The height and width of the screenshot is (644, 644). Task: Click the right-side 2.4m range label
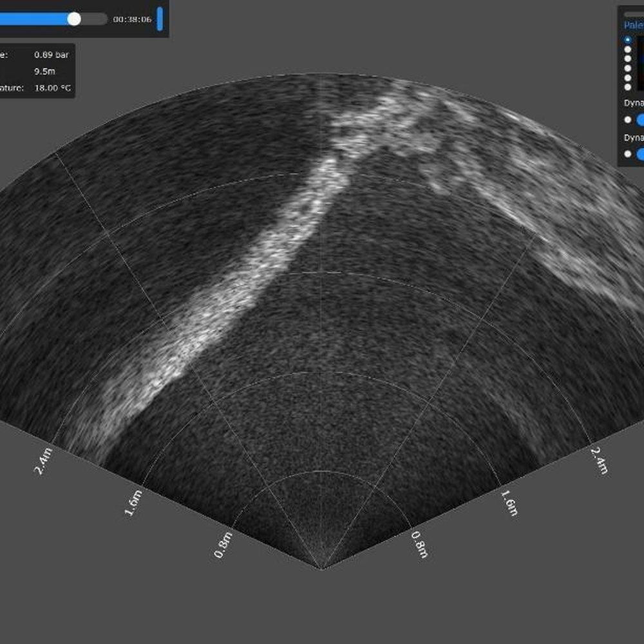point(599,461)
